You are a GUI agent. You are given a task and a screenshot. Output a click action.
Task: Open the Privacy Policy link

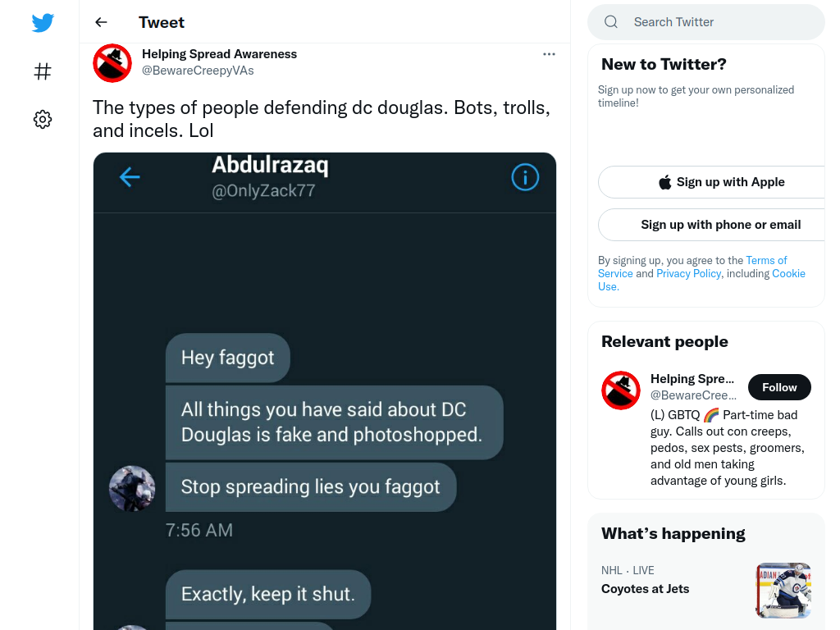[x=688, y=273]
